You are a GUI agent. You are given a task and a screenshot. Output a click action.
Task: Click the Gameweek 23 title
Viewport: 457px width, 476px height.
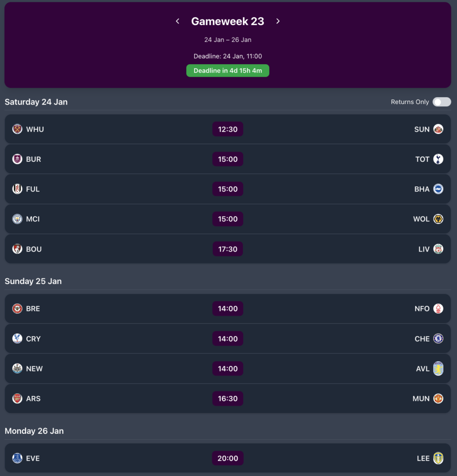point(228,21)
